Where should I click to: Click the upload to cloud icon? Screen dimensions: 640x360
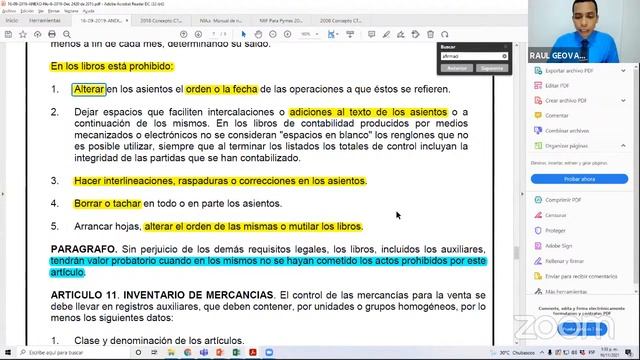point(38,35)
